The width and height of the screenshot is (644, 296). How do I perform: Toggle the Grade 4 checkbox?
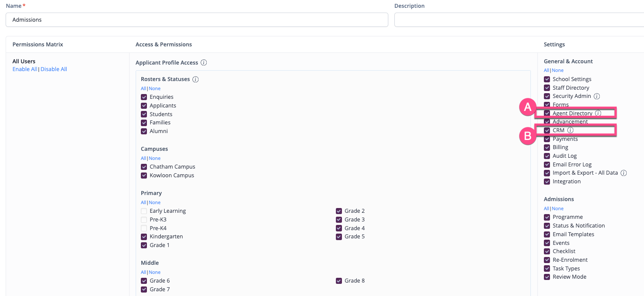[x=339, y=228]
